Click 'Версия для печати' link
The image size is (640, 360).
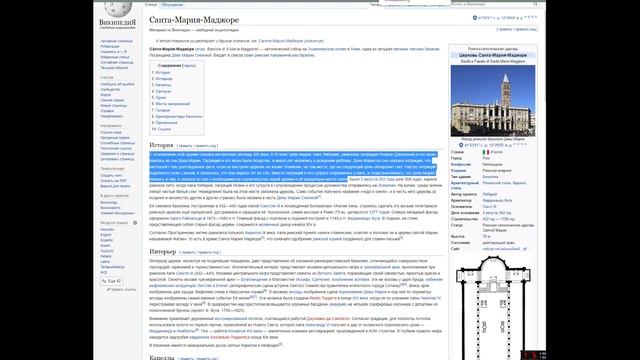click(116, 186)
